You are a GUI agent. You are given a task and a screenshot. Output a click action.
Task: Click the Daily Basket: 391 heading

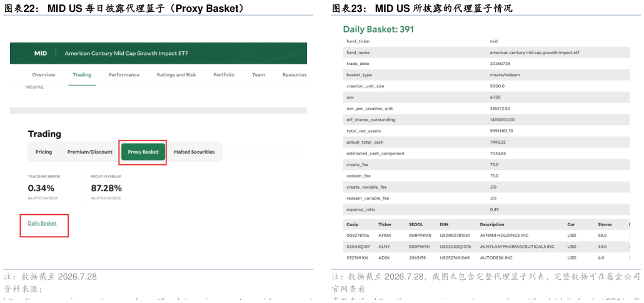pos(378,29)
